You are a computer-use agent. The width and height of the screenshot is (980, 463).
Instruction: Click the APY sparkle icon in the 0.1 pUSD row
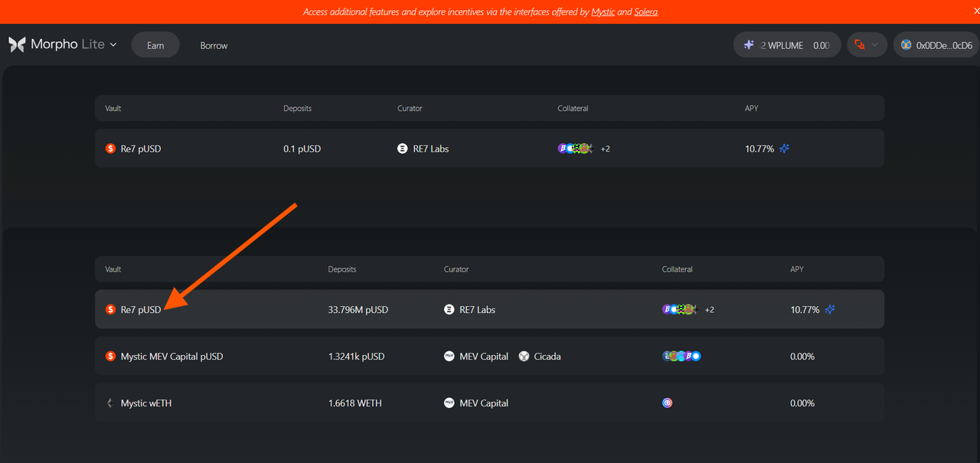point(784,148)
